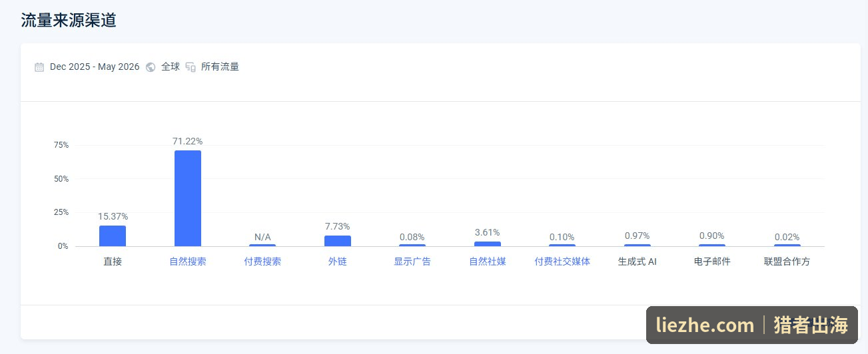Click the 全球 region label

pyautogui.click(x=171, y=67)
